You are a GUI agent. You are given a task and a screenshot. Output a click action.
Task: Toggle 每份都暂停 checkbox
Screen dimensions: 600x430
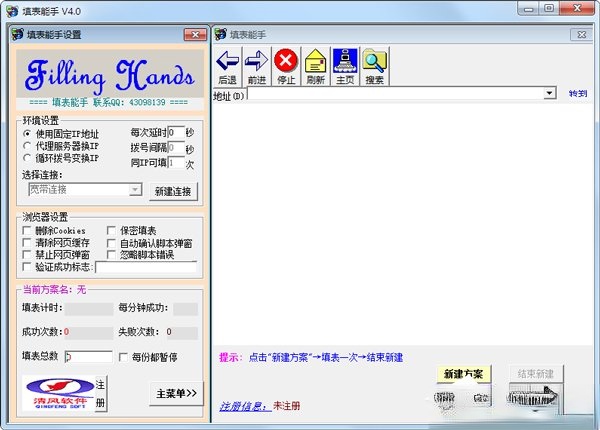point(123,357)
